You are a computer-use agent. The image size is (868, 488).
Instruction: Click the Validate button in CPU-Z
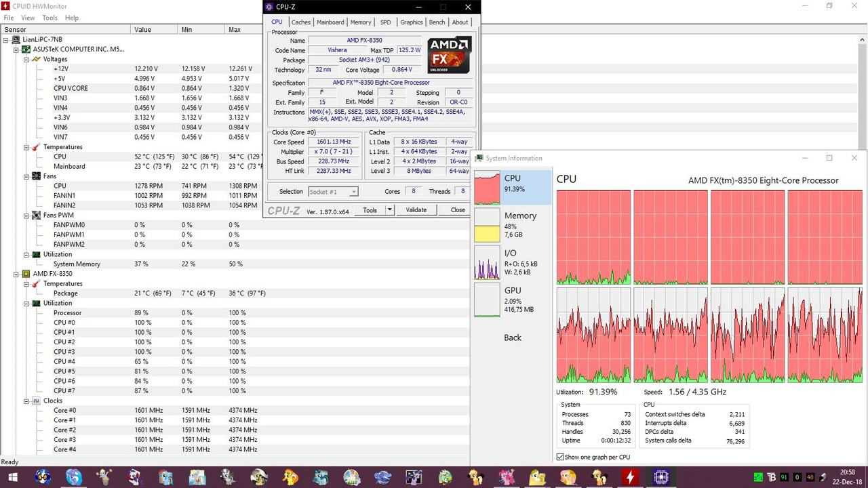[416, 210]
